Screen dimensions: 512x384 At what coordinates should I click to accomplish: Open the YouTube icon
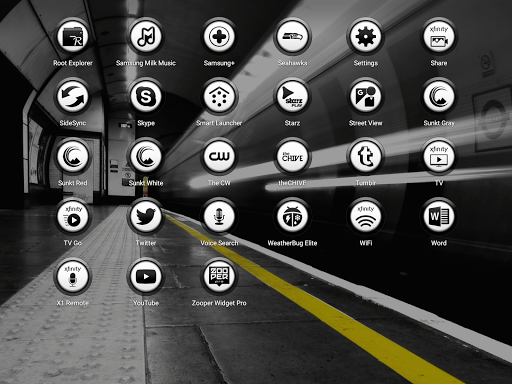146,277
